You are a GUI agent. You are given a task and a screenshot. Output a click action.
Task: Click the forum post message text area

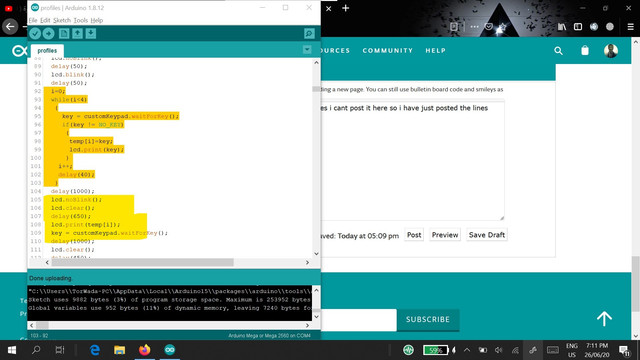[x=412, y=161]
